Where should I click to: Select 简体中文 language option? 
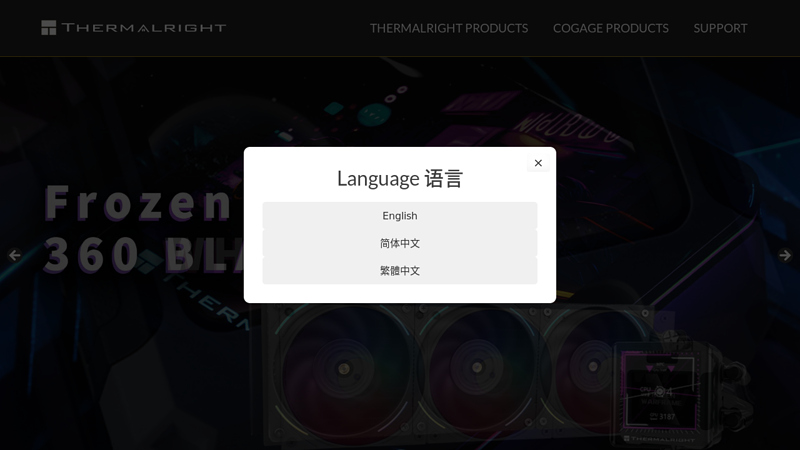pos(399,243)
